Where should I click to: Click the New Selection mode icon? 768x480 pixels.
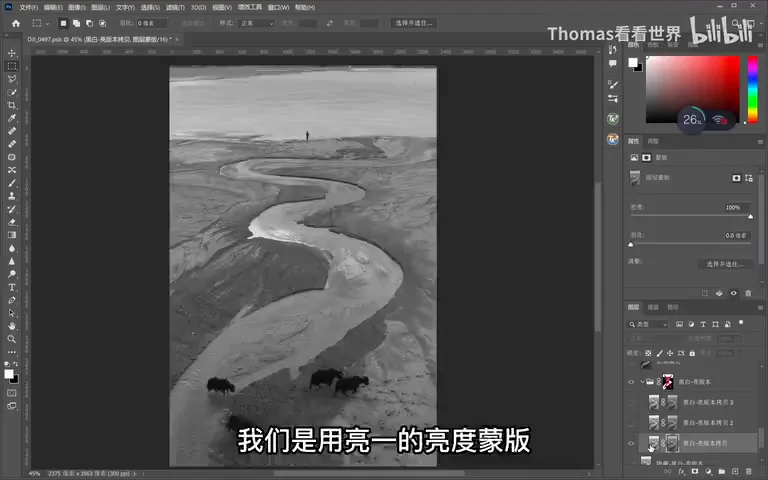63,23
